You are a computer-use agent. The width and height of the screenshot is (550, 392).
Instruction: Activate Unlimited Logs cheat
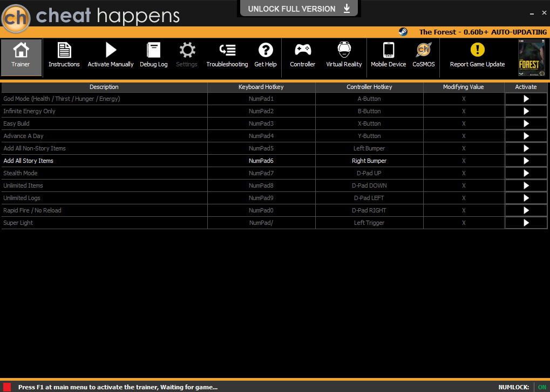526,198
